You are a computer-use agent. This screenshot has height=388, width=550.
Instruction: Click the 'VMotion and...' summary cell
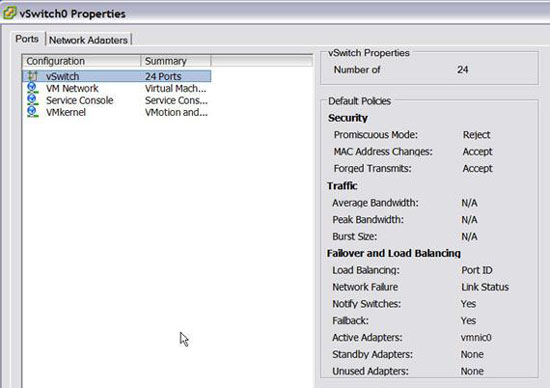[x=176, y=112]
